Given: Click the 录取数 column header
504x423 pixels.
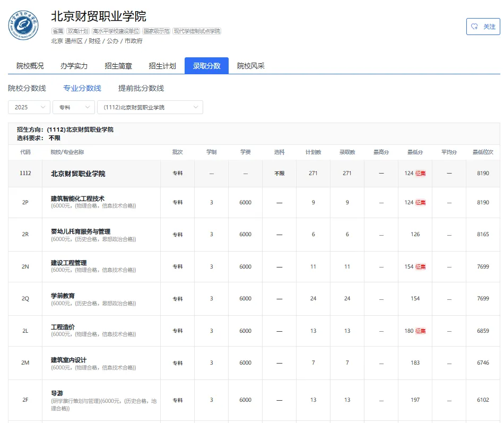Looking at the screenshot, I should 347,152.
